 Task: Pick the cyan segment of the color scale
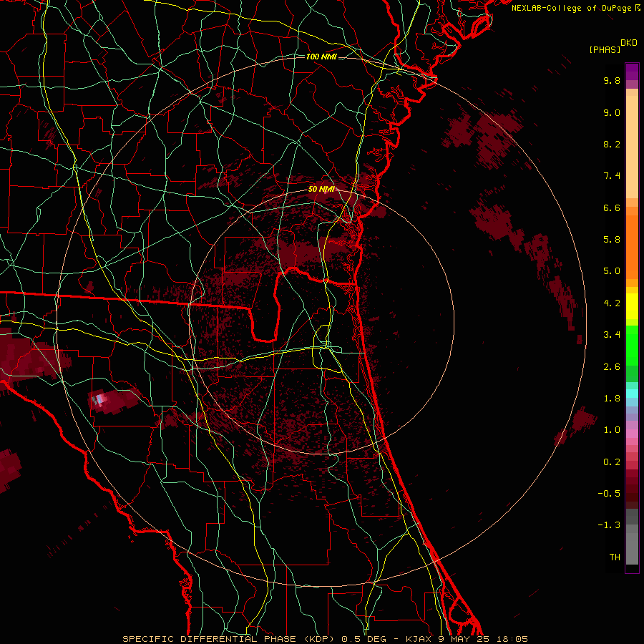[632, 394]
